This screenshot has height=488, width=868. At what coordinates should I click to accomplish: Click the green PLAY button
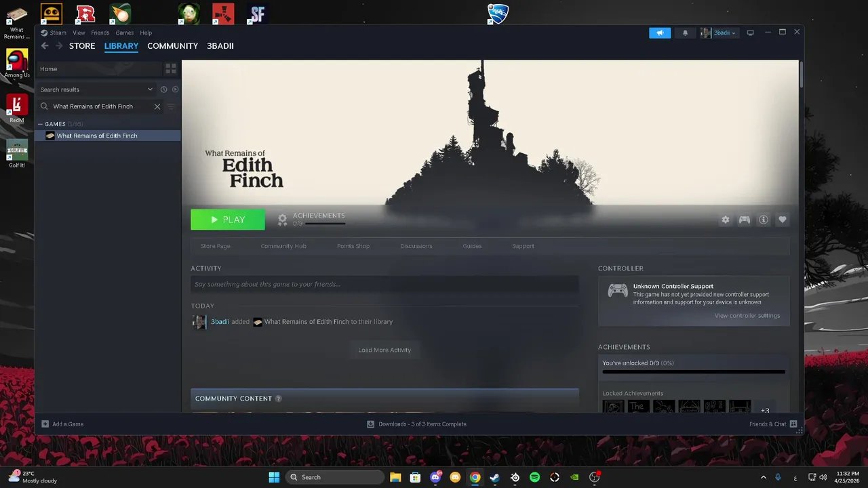pos(228,220)
